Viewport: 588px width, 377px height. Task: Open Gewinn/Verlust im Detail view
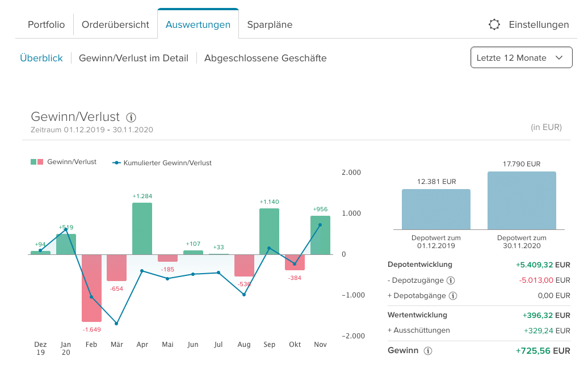point(133,58)
